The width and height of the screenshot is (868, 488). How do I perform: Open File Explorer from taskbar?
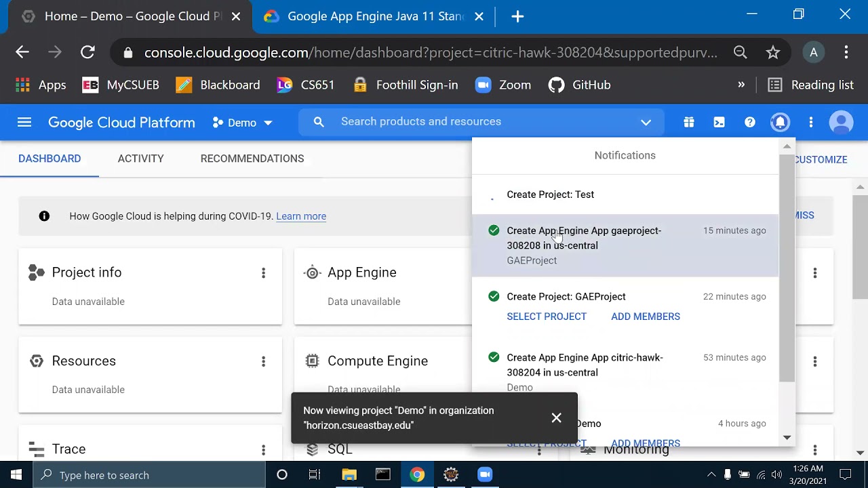coord(349,475)
